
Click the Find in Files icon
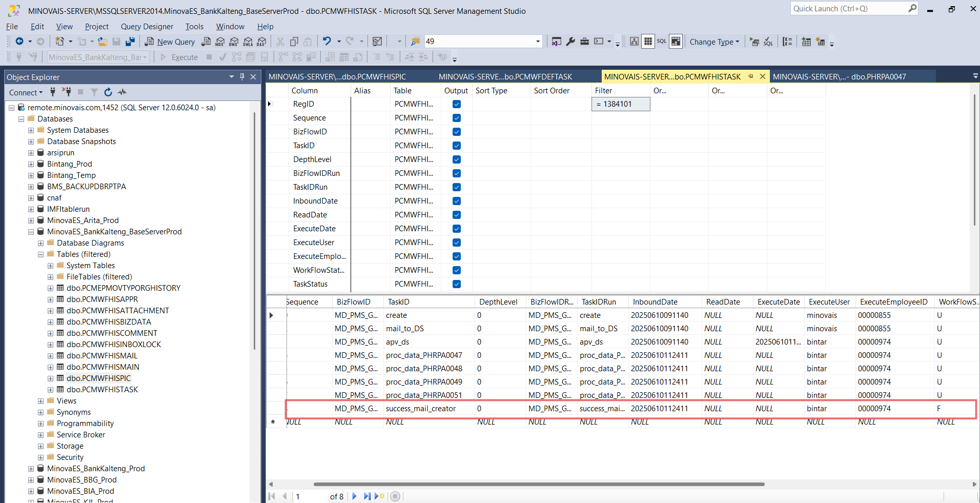click(x=415, y=42)
